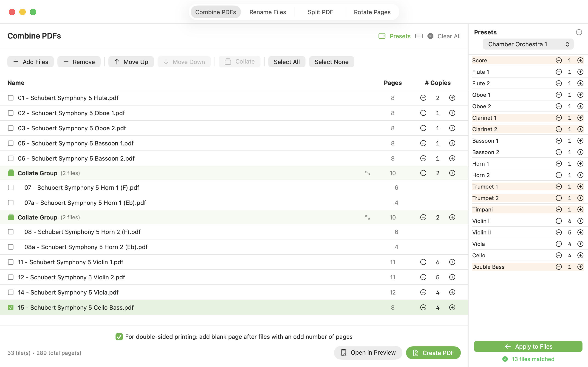This screenshot has height=367, width=588.
Task: Disable double-sided printing blank page option
Action: tap(119, 337)
